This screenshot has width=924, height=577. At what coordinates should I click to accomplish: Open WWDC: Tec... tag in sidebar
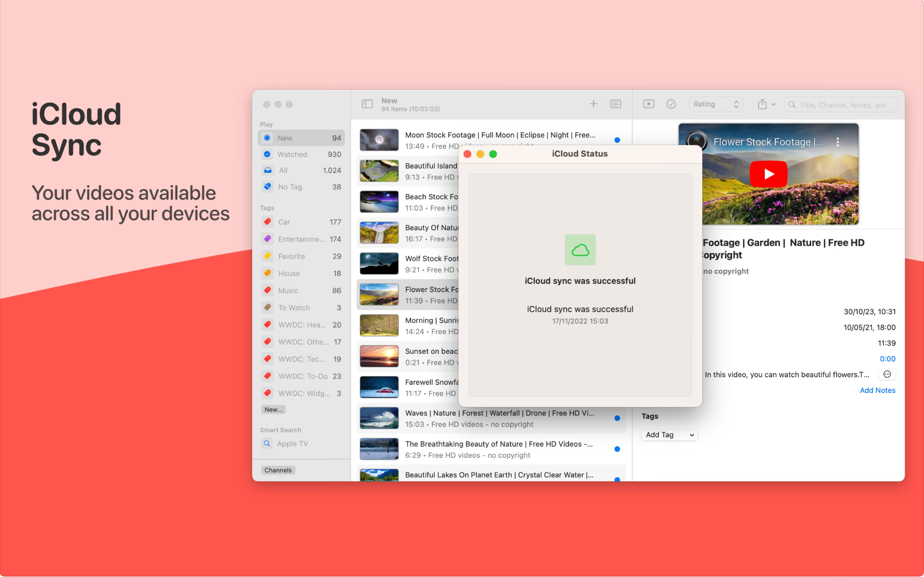point(301,359)
